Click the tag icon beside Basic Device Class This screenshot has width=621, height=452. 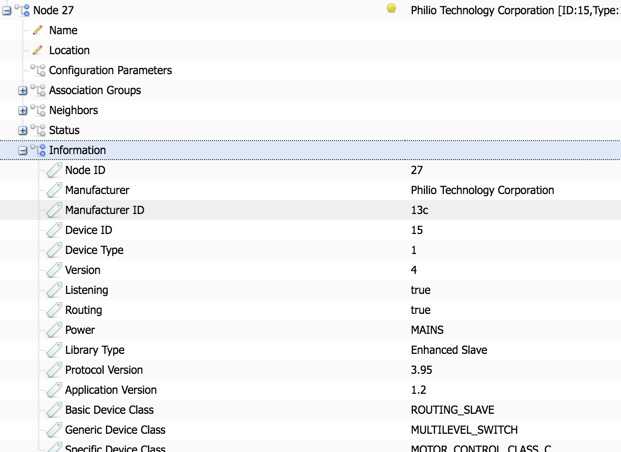54,410
